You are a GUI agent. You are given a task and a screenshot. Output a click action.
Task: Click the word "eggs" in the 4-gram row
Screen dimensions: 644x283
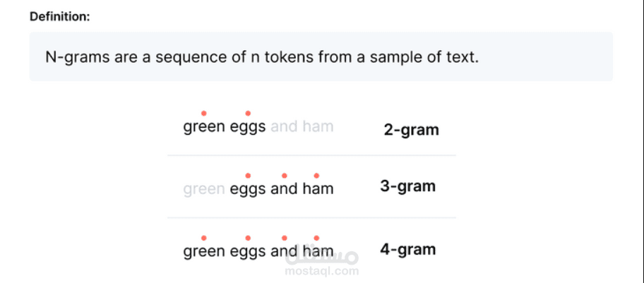click(248, 251)
